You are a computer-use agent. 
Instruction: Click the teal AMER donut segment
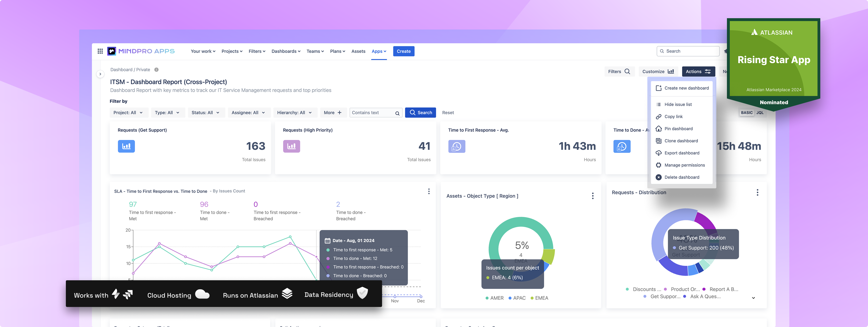pyautogui.click(x=521, y=222)
